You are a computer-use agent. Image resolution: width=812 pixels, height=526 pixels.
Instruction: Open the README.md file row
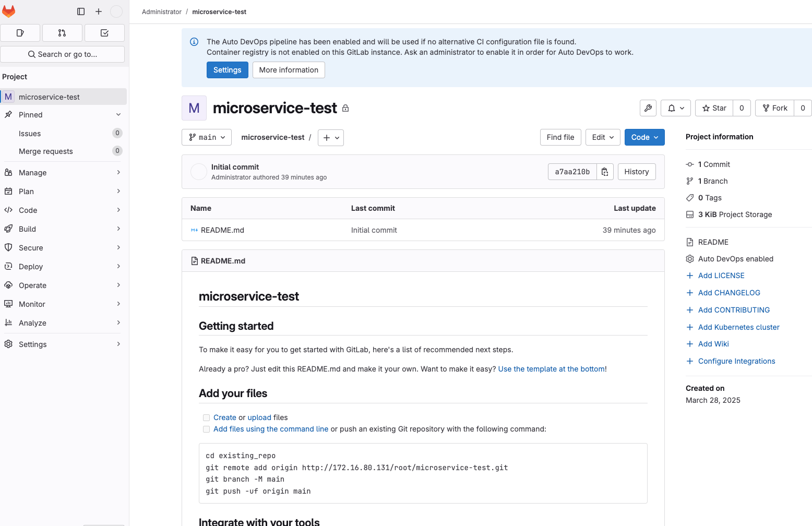[423, 230]
